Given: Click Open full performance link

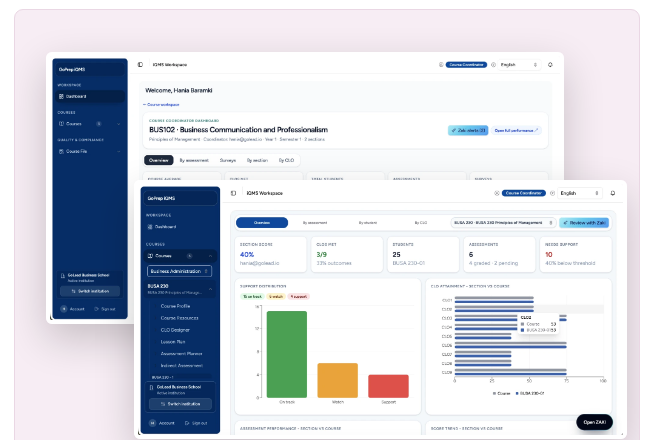Looking at the screenshot, I should (x=516, y=131).
